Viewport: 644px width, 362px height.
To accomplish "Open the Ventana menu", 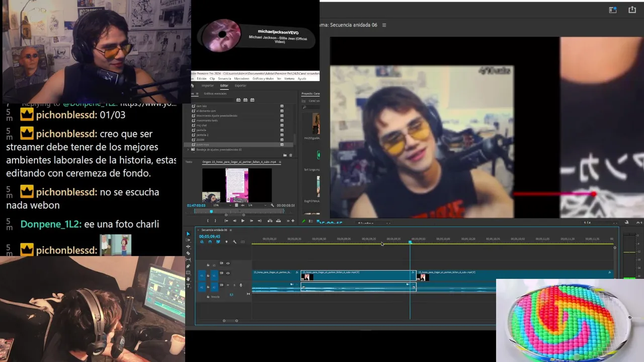I will click(289, 78).
